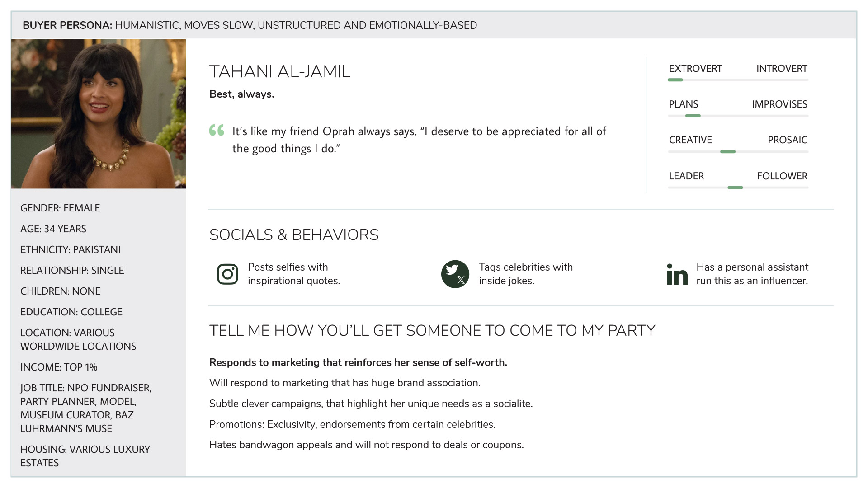Click the 'Best, always.' tagline
The height and width of the screenshot is (488, 868).
[241, 94]
